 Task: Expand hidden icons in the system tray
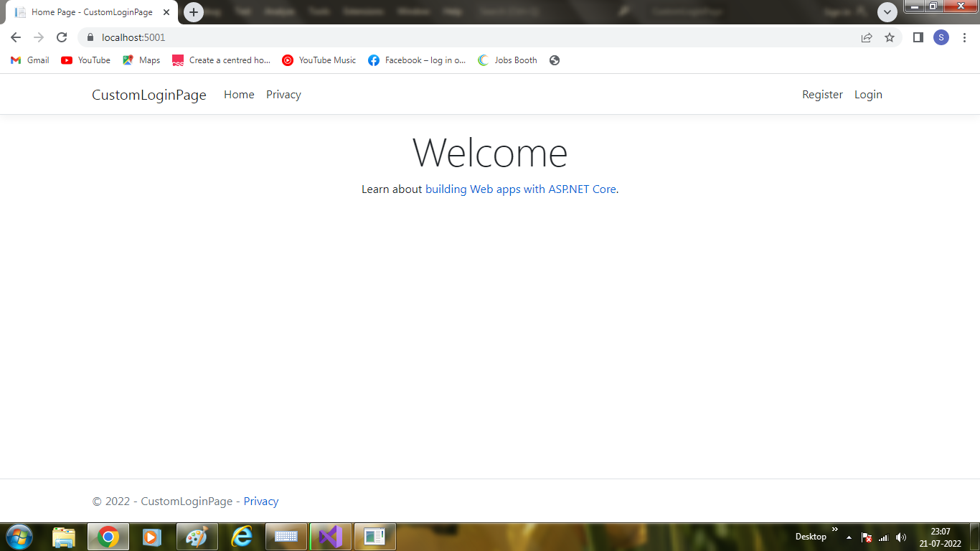pos(849,537)
